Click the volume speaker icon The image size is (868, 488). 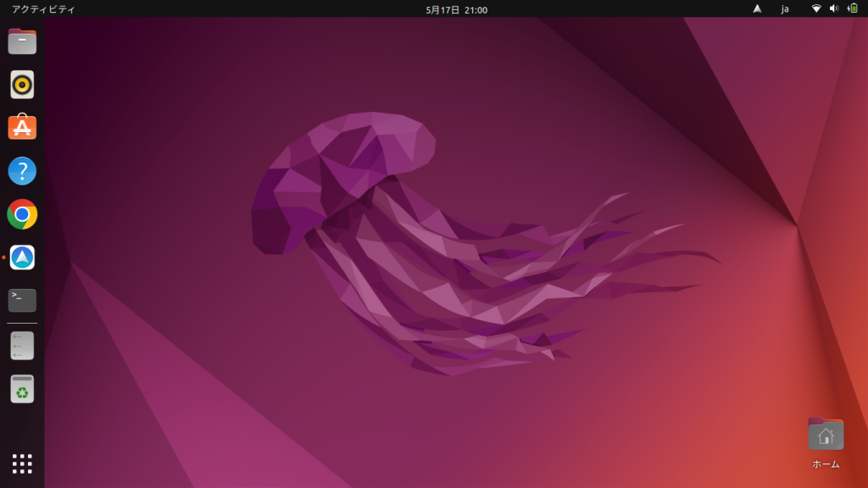(834, 9)
